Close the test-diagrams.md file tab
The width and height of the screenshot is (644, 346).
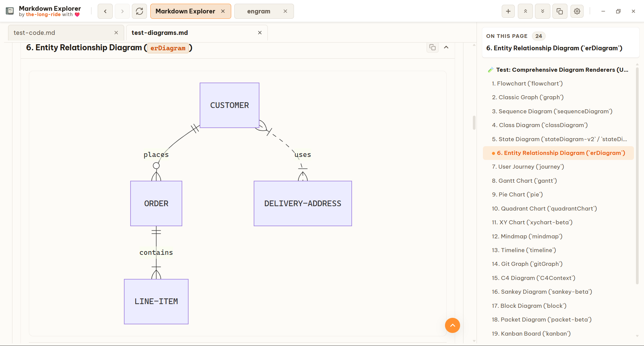pos(260,33)
